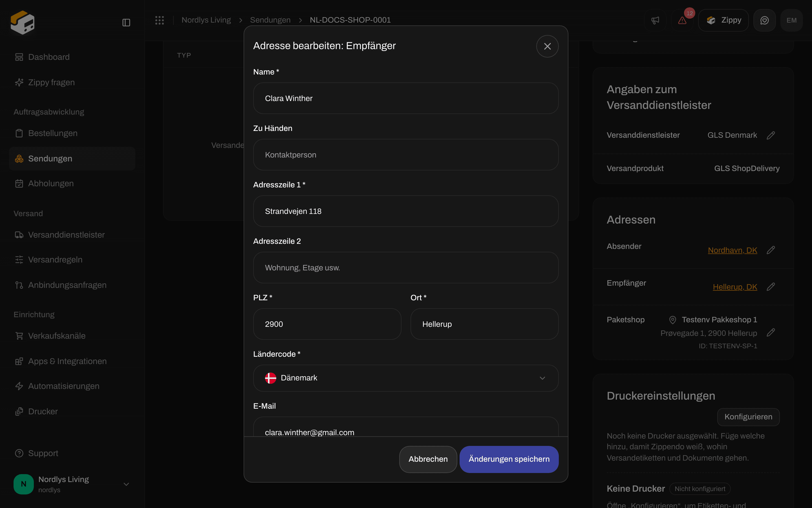Image resolution: width=812 pixels, height=508 pixels.
Task: Open Versanddienstleister in sidebar
Action: pos(72,235)
